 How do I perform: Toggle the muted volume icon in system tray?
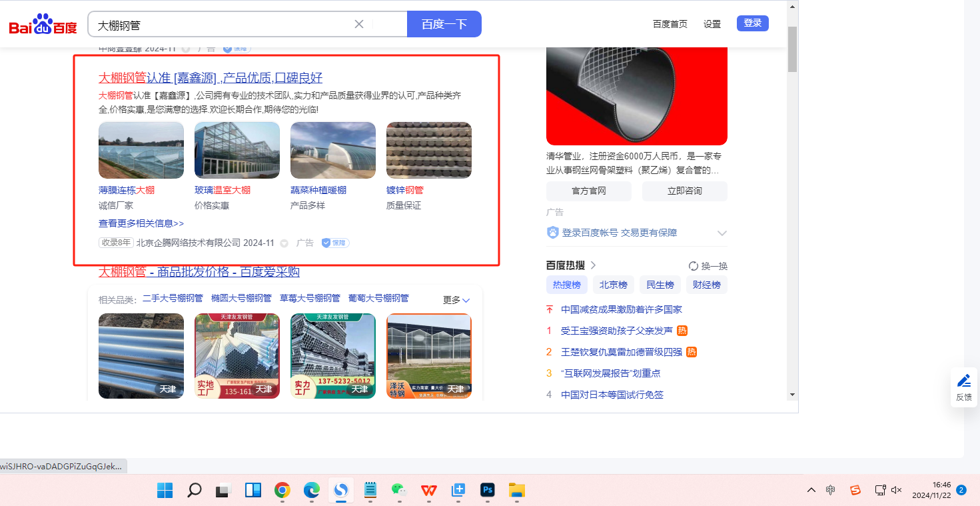tap(897, 490)
